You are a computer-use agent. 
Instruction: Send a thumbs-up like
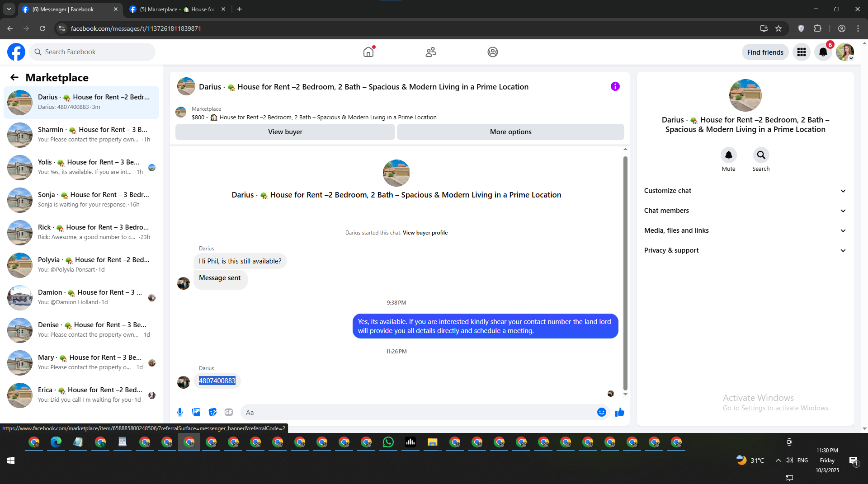pos(620,412)
